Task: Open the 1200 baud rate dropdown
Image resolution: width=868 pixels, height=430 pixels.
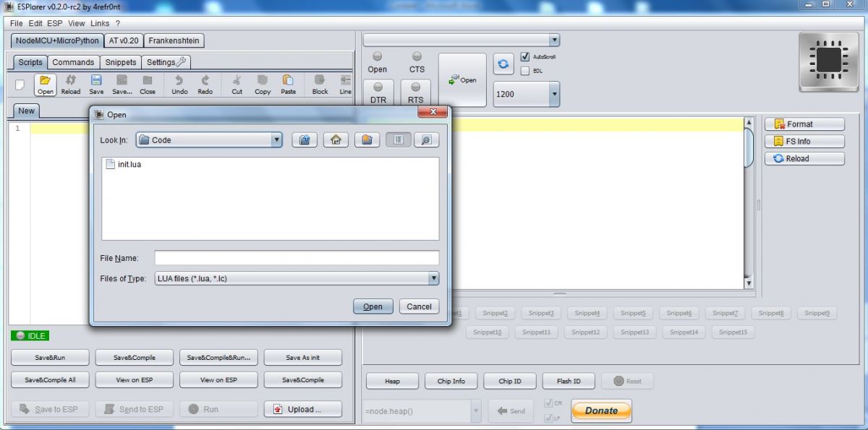Action: [554, 94]
